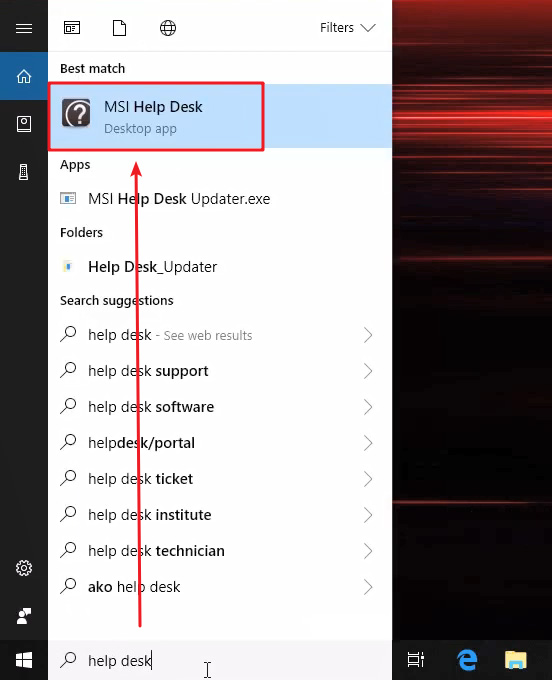552x680 pixels.
Task: Expand arrow for 'help desk support'
Action: pos(368,371)
